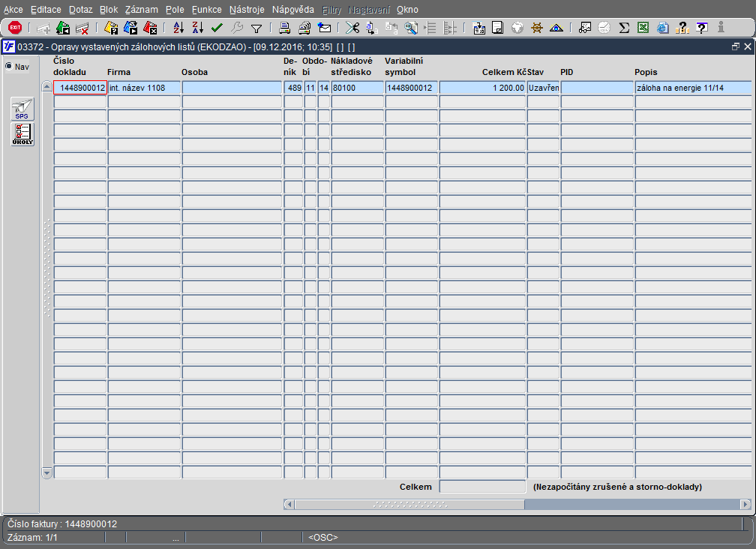756x549 pixels.
Task: Click the Internet Explorer browser icon
Action: [663, 28]
